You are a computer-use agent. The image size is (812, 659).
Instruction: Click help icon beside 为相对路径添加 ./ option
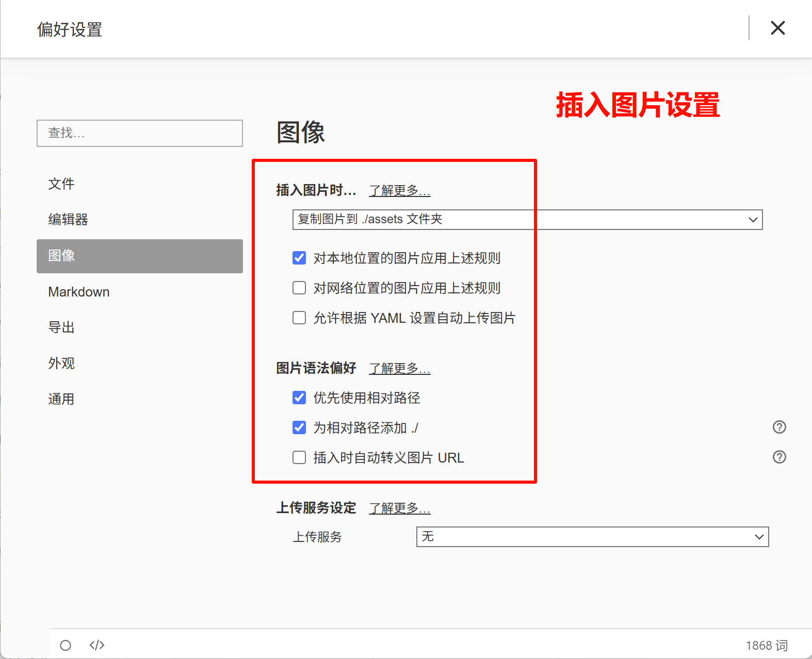(x=779, y=427)
